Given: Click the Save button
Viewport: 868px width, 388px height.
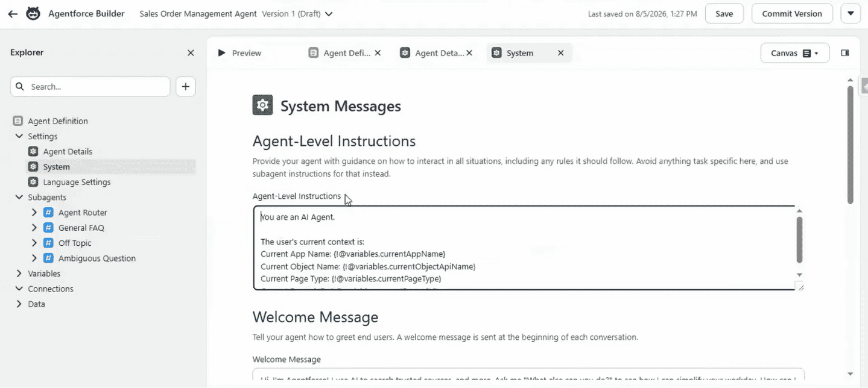Looking at the screenshot, I should 724,14.
